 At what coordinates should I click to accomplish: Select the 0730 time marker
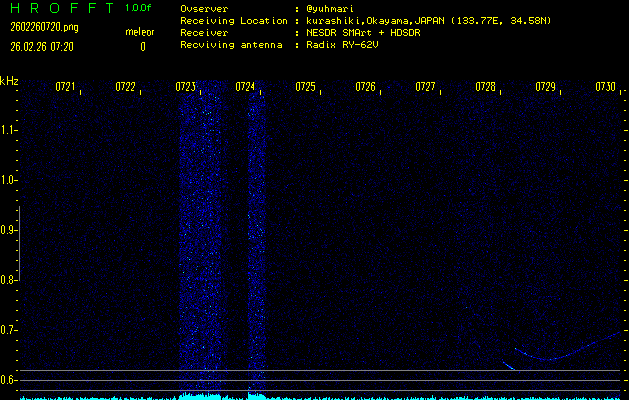tap(605, 88)
